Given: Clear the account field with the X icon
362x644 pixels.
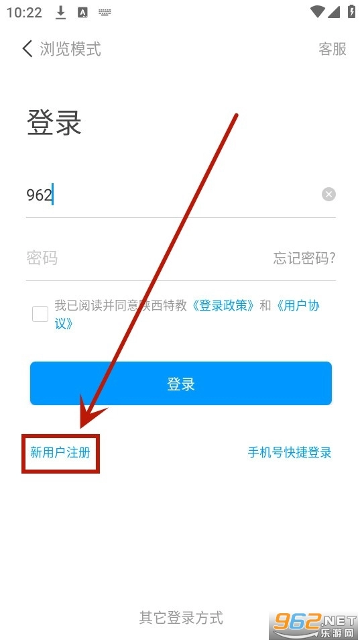Looking at the screenshot, I should coord(328,195).
